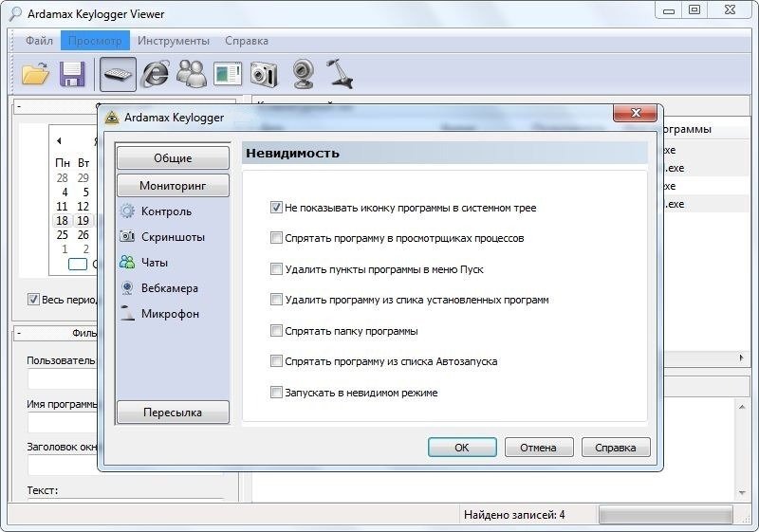
Task: Click right arrow of horizontal list scrollbar
Action: pyautogui.click(x=742, y=358)
